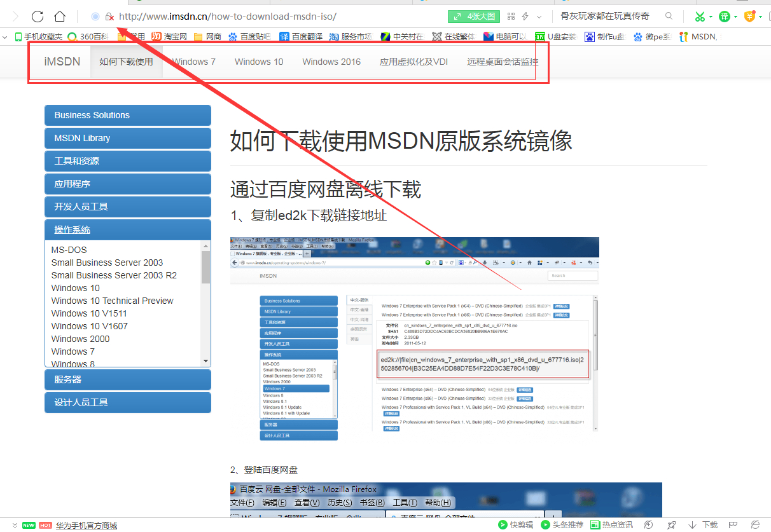
Task: Open the 服务市场 bookmark
Action: [x=351, y=37]
